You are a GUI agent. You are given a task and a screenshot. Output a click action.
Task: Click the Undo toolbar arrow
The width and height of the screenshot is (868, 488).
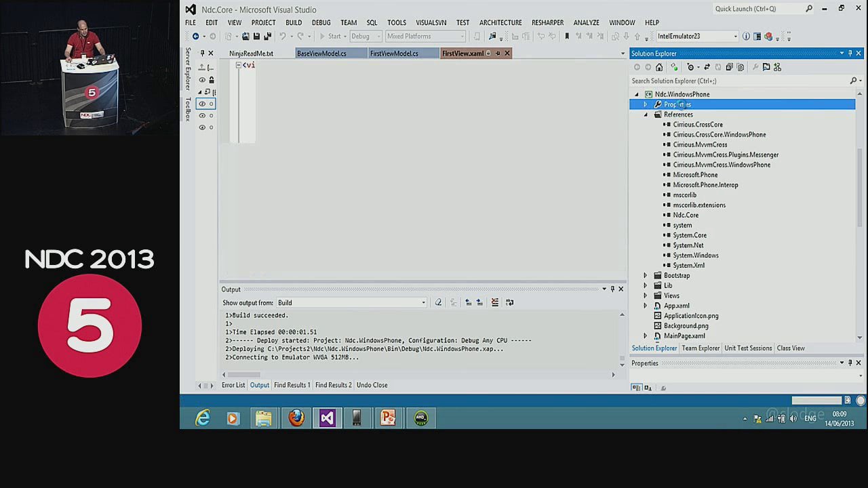point(283,36)
